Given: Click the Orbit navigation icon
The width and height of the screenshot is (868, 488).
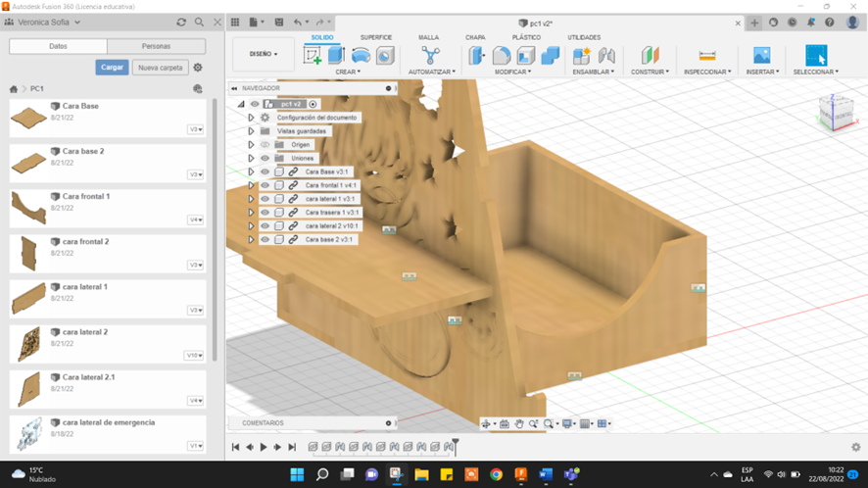Looking at the screenshot, I should 486,423.
